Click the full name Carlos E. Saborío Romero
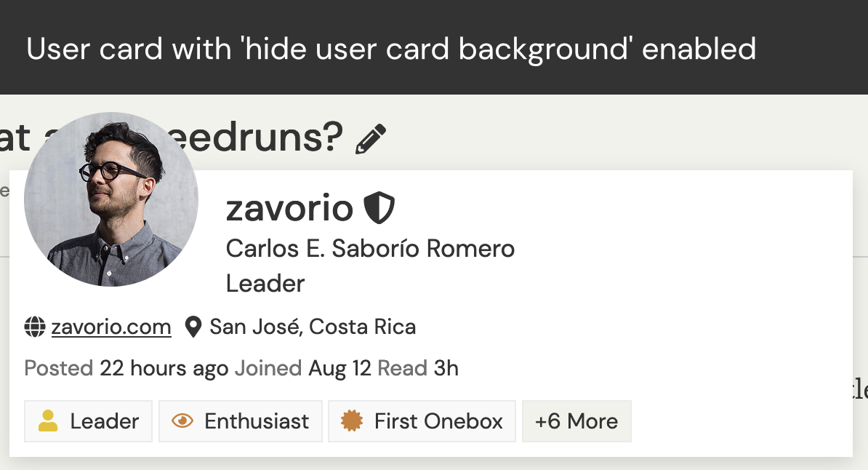 pos(370,249)
